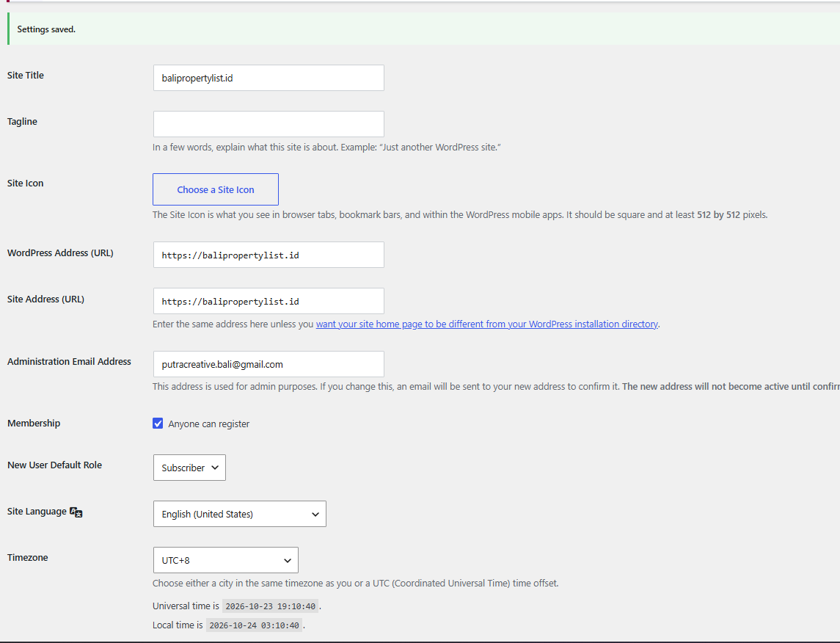840x643 pixels.
Task: Open the Site Language dropdown
Action: point(239,514)
